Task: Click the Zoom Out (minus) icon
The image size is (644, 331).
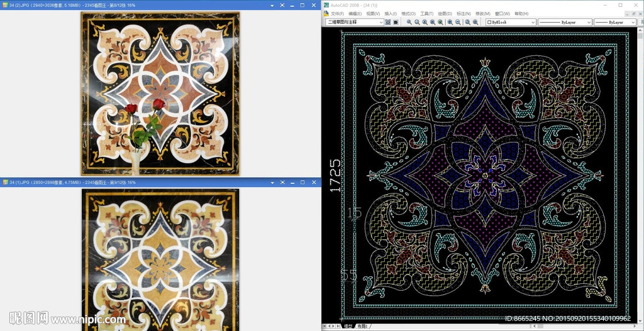Action: coord(458,22)
